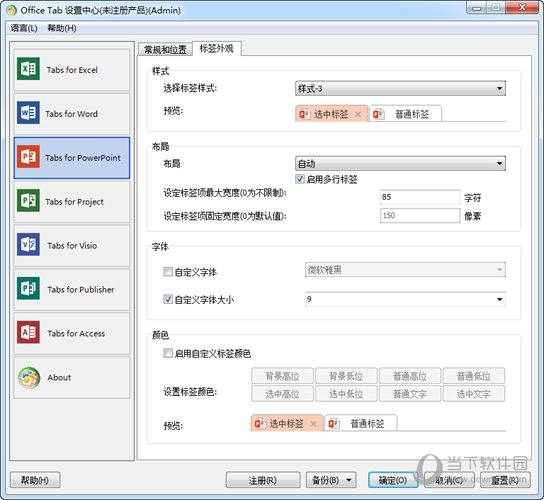Click the Tabs for Access label
The width and height of the screenshot is (544, 500).
(76, 333)
